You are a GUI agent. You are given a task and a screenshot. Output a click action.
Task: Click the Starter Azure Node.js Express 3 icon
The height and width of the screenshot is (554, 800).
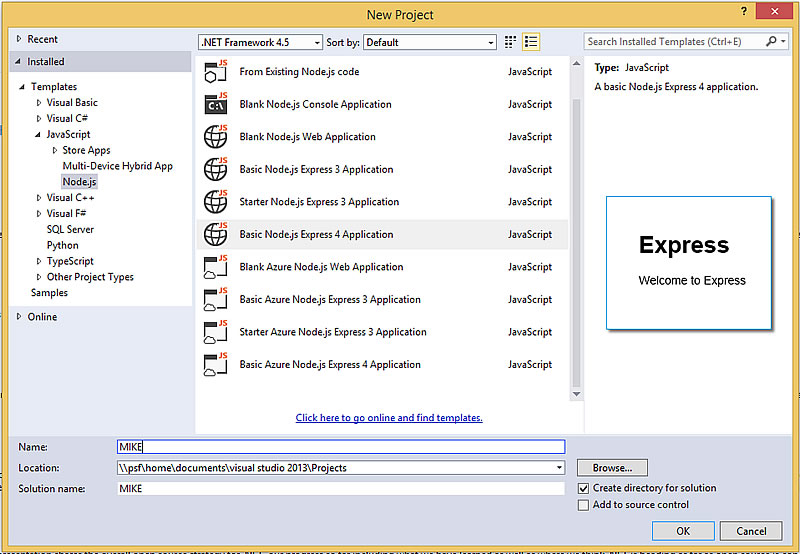(215, 332)
